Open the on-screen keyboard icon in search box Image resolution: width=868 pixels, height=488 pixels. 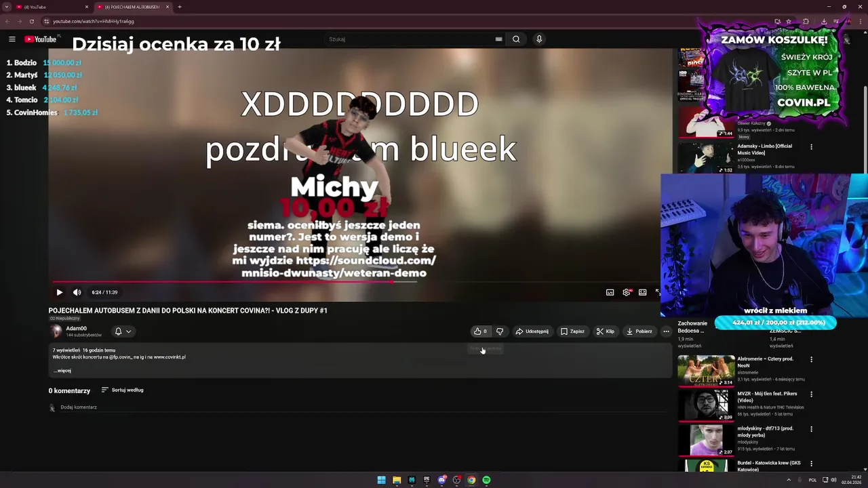click(x=498, y=39)
